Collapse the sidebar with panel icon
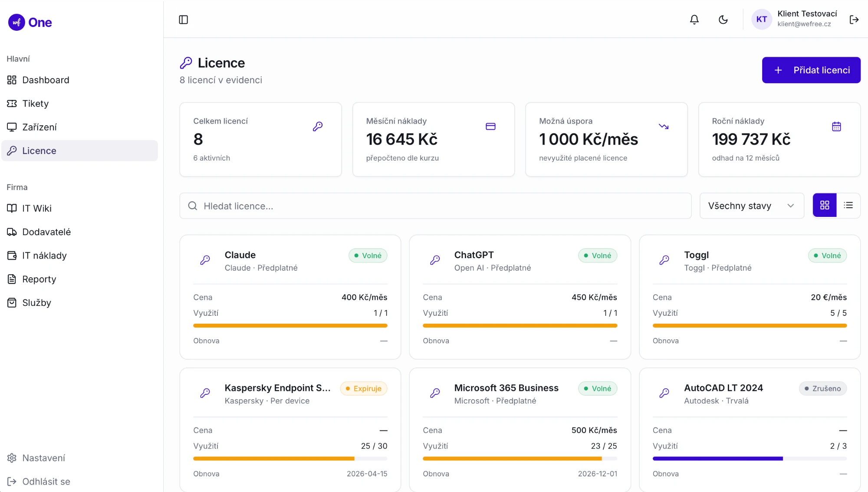868x492 pixels. (183, 20)
